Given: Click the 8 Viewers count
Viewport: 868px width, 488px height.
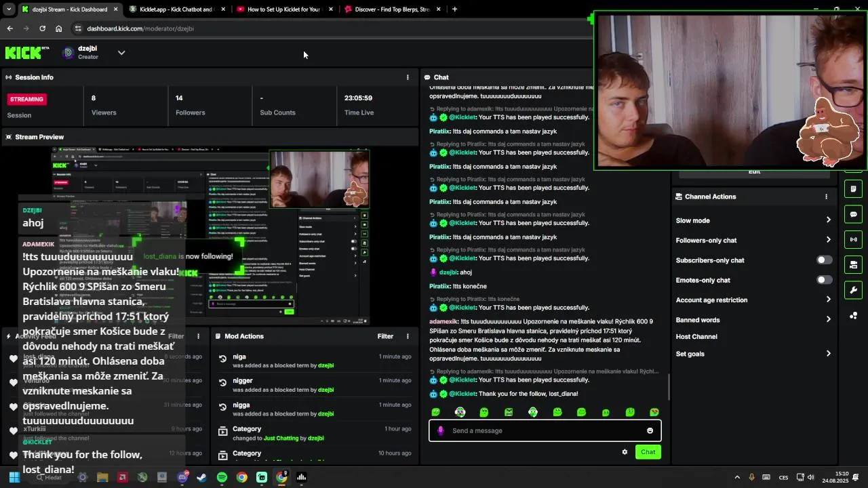Looking at the screenshot, I should (x=94, y=98).
